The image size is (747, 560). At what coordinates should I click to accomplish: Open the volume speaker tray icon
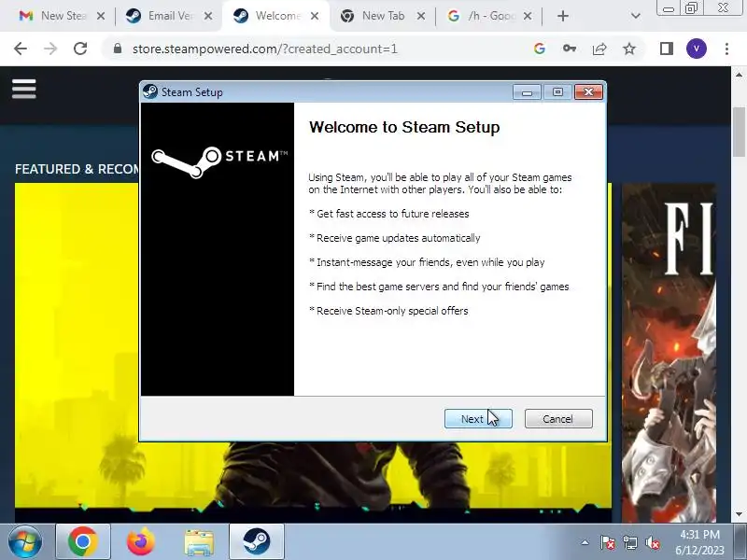(x=652, y=542)
